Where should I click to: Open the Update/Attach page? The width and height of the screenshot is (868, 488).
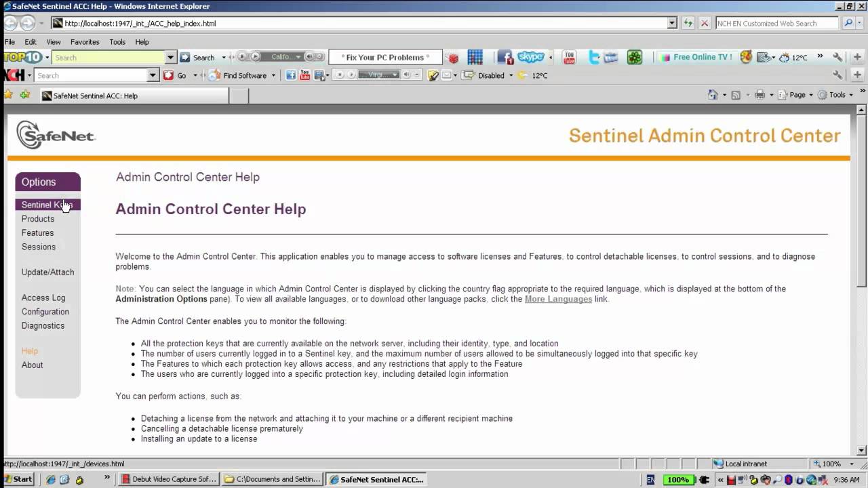47,272
